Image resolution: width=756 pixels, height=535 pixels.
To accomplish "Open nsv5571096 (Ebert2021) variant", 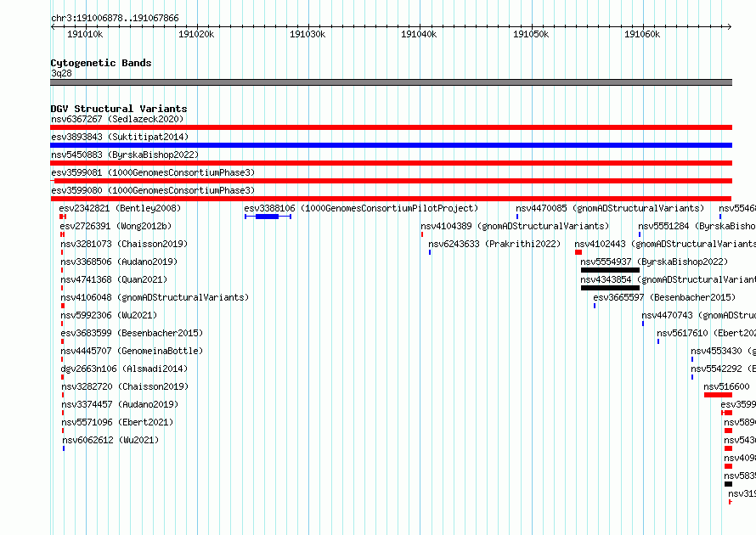I will pos(117,422).
